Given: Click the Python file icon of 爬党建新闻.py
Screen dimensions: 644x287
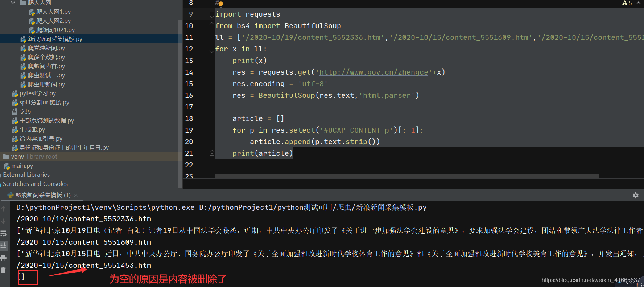Looking at the screenshot, I should pyautogui.click(x=23, y=48).
